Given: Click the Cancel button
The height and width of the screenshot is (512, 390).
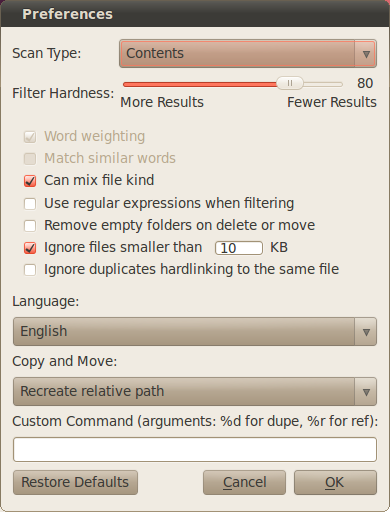Looking at the screenshot, I should [x=244, y=483].
